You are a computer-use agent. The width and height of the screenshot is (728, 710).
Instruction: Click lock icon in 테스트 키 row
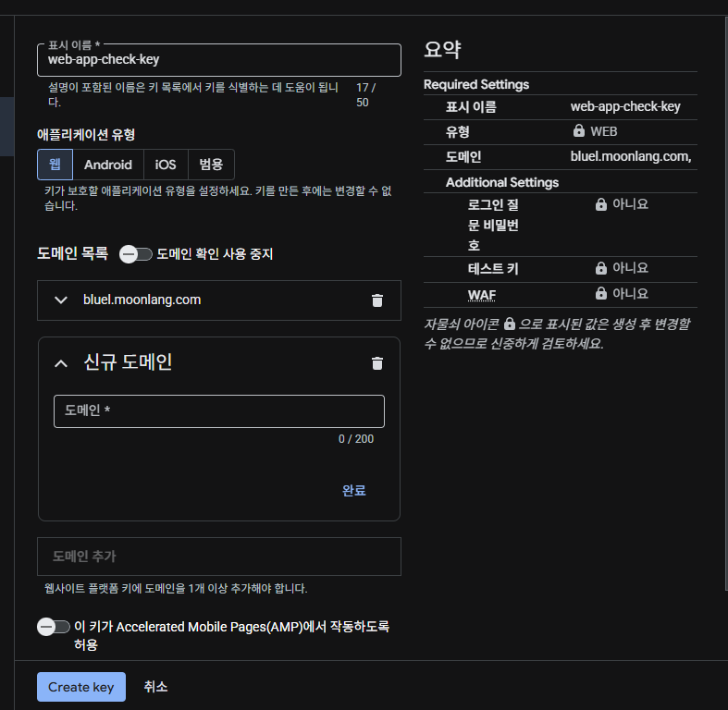(600, 268)
